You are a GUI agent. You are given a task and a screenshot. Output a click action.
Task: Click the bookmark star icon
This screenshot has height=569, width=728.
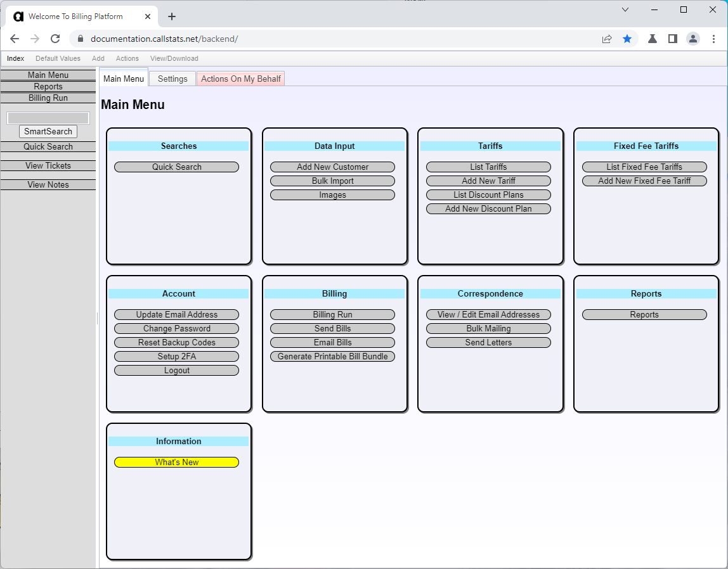pos(627,39)
